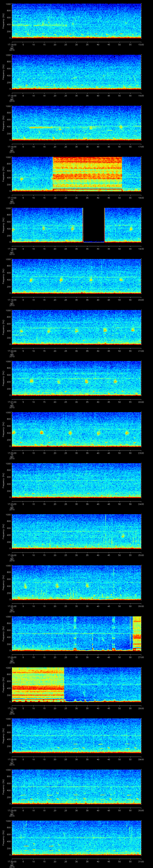The image size is (153, 868).
Task: Select the spectrogram panel starting at 17:21:00
Action: click(x=76, y=378)
